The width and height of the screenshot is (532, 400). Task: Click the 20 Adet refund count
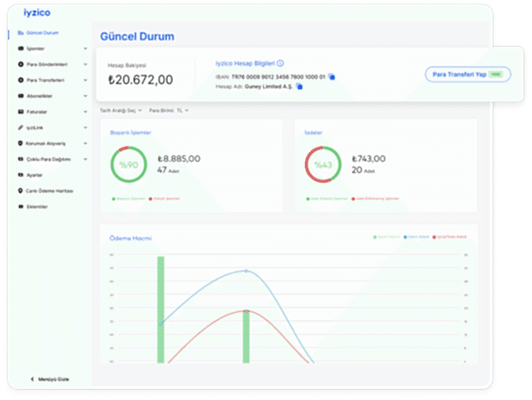pyautogui.click(x=363, y=170)
